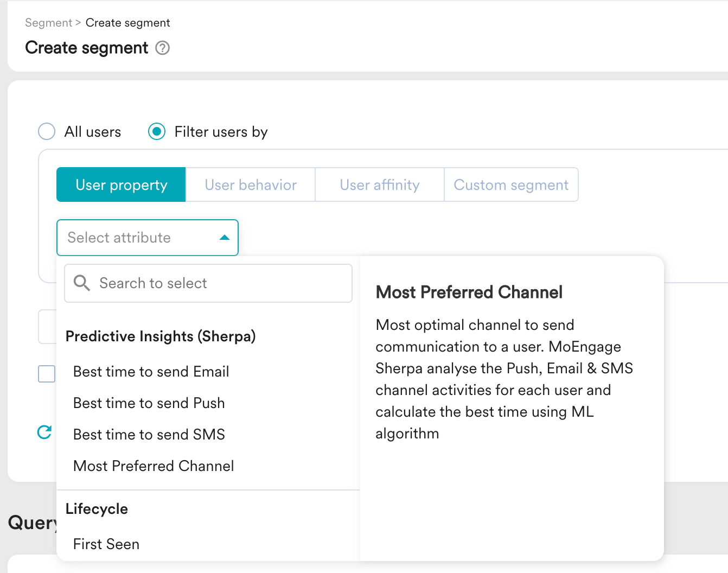
Task: Switch to the User behavior tab
Action: (x=251, y=185)
